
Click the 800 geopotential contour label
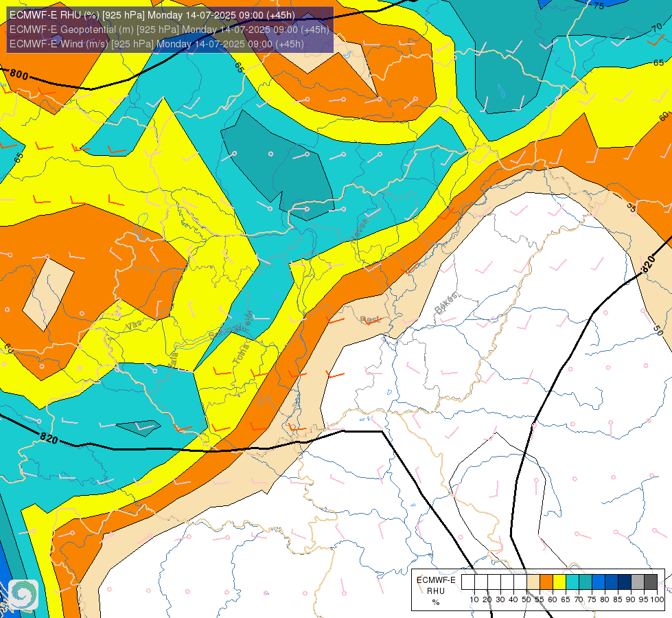coord(19,75)
